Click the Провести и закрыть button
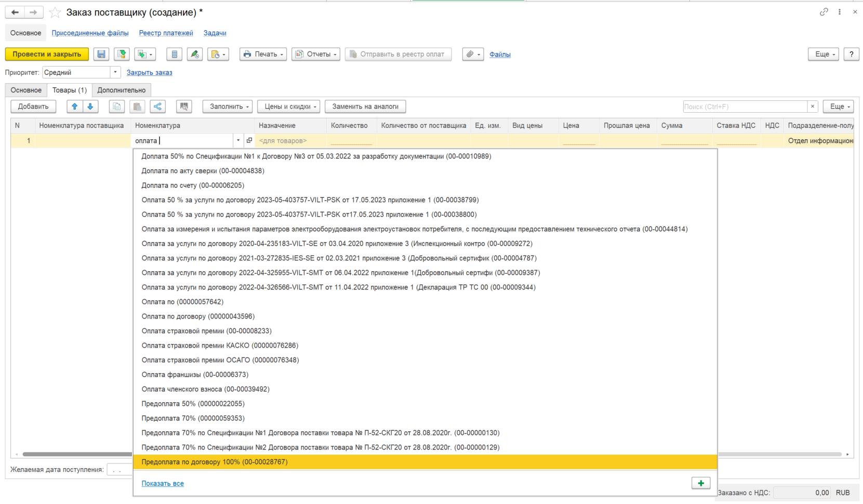The width and height of the screenshot is (863, 504). click(47, 54)
